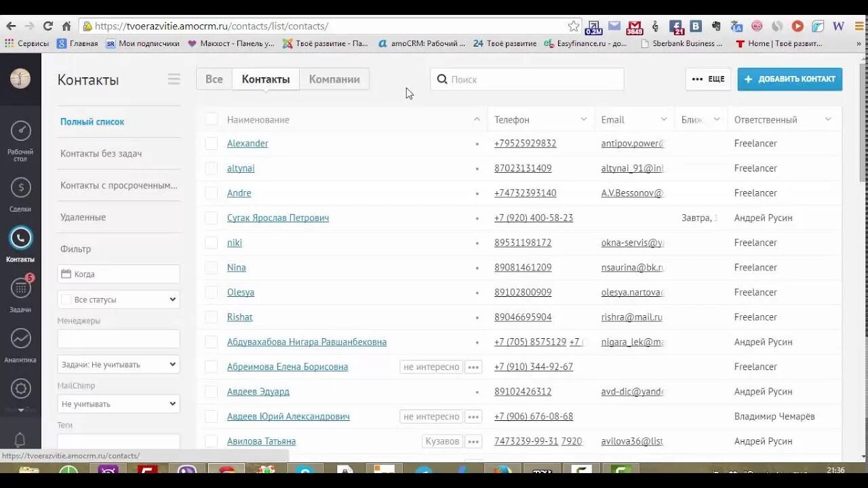The image size is (868, 488).
Task: Click the hamburger menu icon beside Контакты title
Action: [174, 79]
